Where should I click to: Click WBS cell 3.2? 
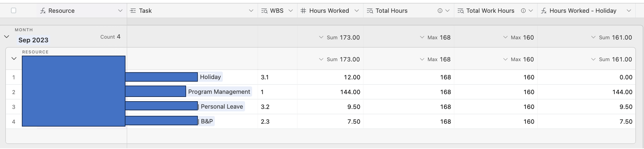point(277,107)
